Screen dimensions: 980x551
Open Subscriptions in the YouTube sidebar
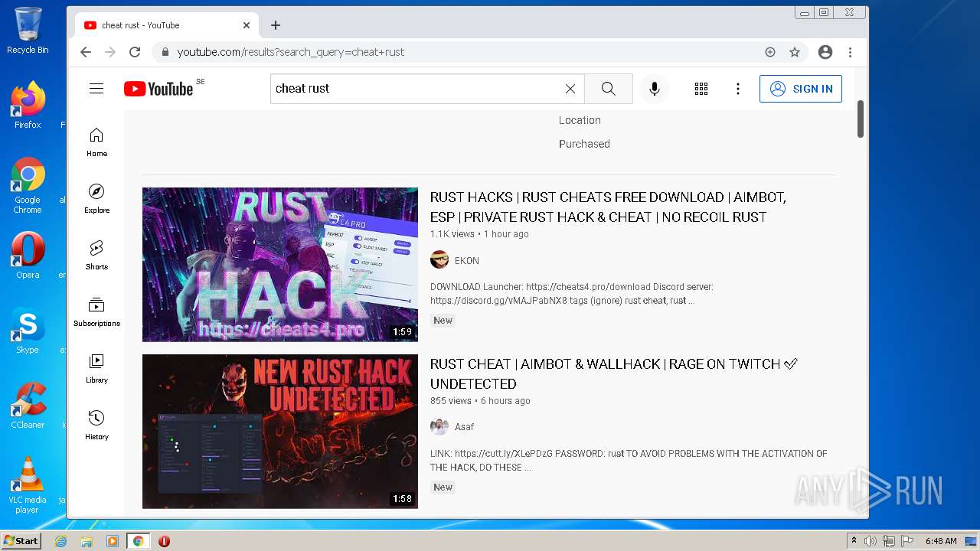96,312
